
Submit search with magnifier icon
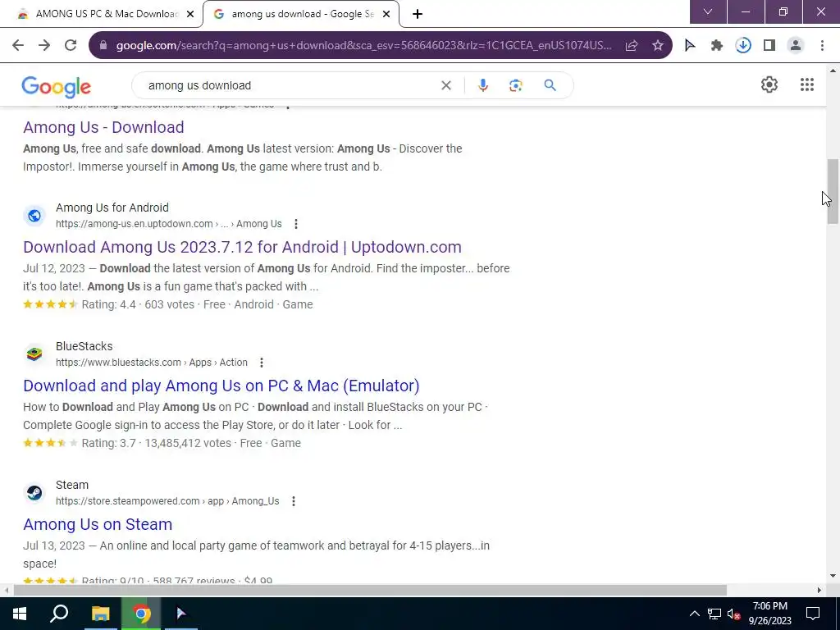[550, 85]
